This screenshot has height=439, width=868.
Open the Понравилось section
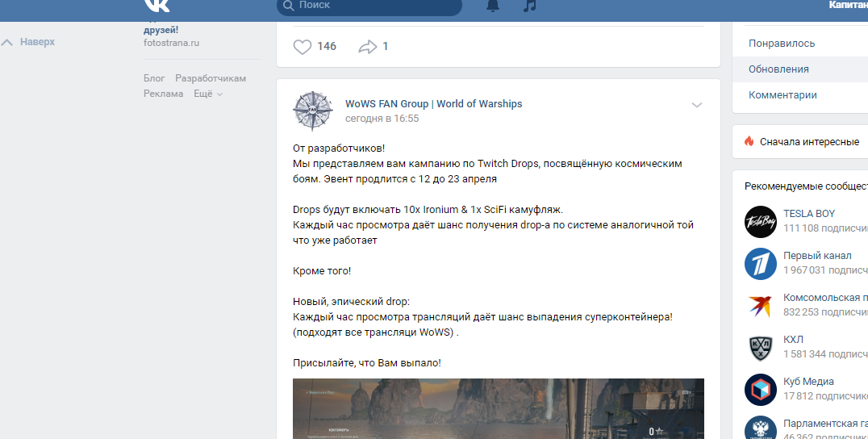coord(800,44)
